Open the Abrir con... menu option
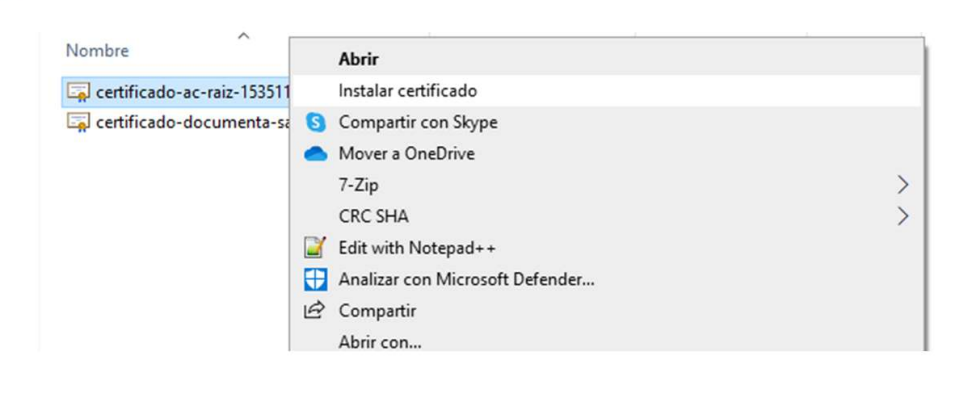This screenshot has width=958, height=397. (380, 342)
